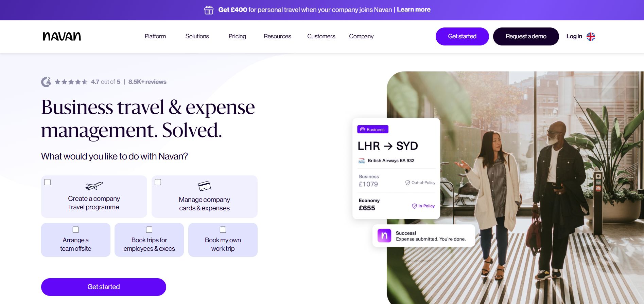The image size is (644, 304).
Task: Click the Out-of-Policy shield icon
Action: 407,183
